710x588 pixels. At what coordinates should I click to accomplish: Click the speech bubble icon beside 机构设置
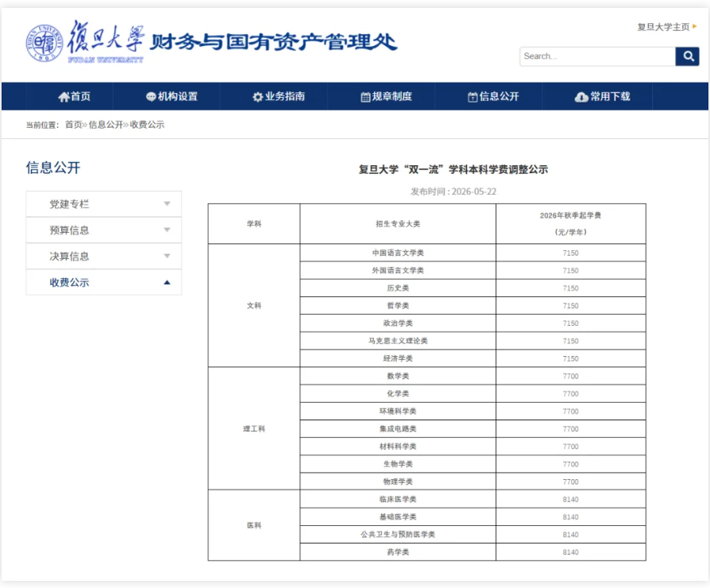coord(151,96)
